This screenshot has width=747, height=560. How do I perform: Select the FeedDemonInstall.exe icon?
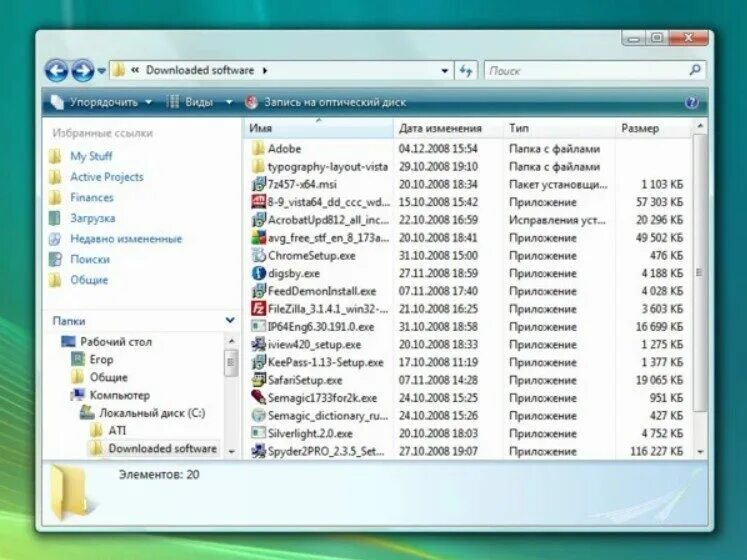258,291
